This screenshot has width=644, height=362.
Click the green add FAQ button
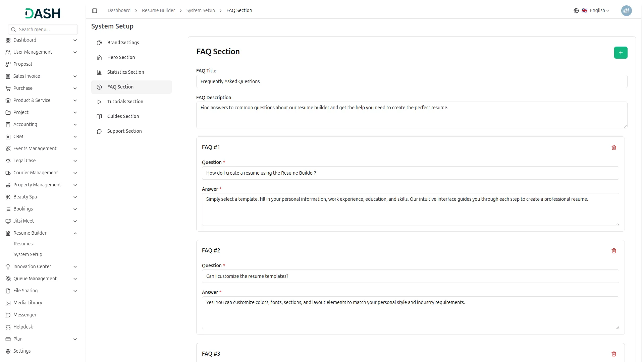(x=621, y=53)
